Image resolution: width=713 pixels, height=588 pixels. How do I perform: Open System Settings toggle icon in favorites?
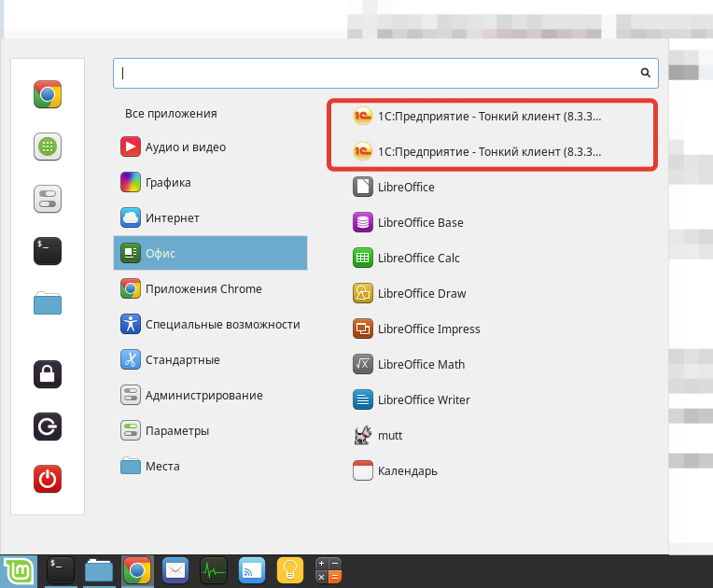coord(48,199)
